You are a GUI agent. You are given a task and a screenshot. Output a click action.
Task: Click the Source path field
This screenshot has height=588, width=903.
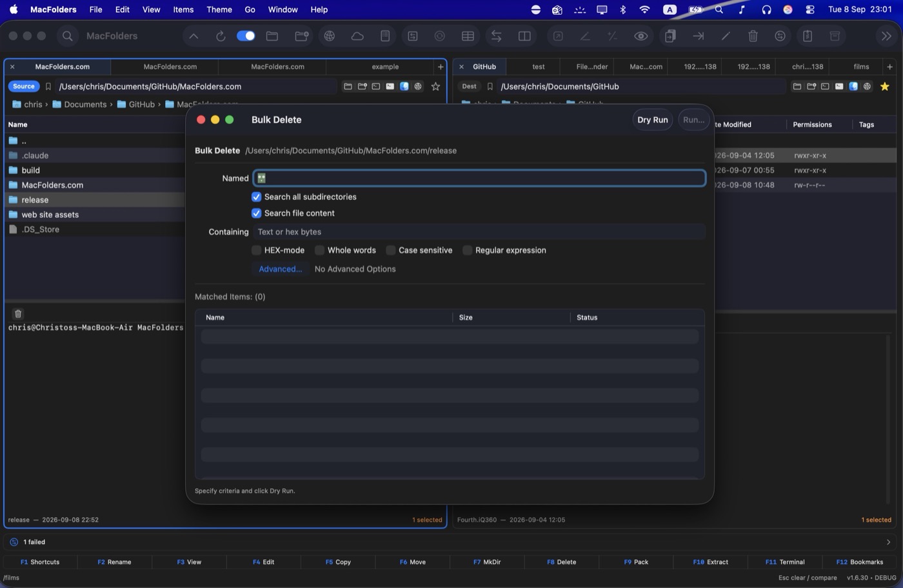coord(196,86)
